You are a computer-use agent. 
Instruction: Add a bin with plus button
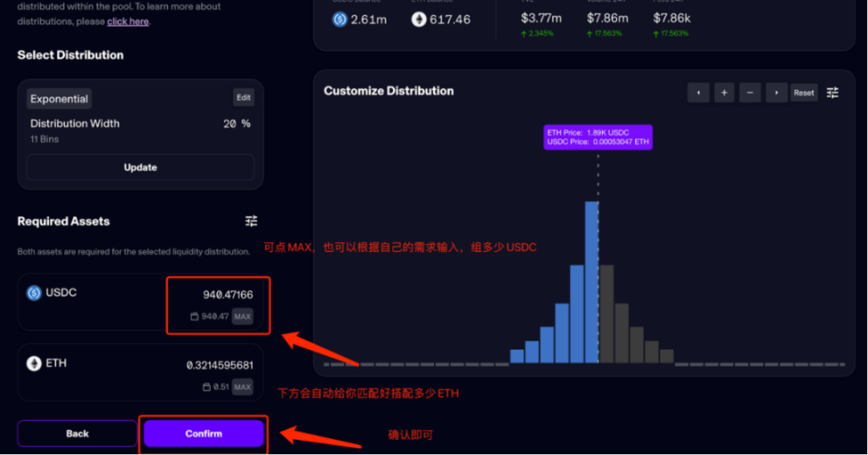point(724,93)
